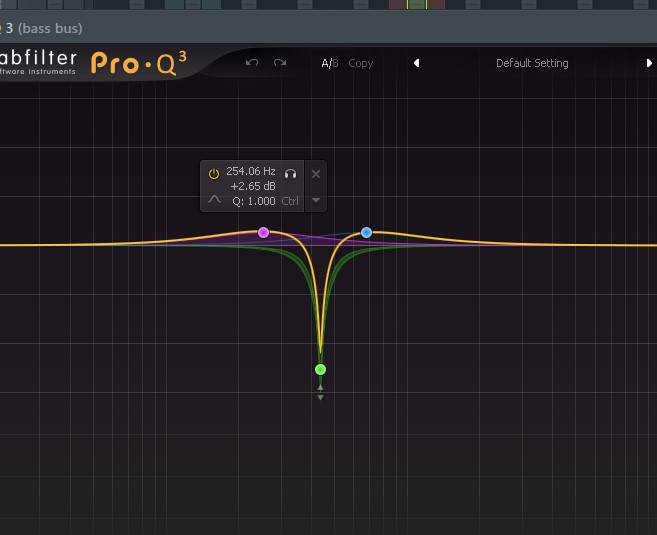Select the purple EQ band node

tap(263, 232)
